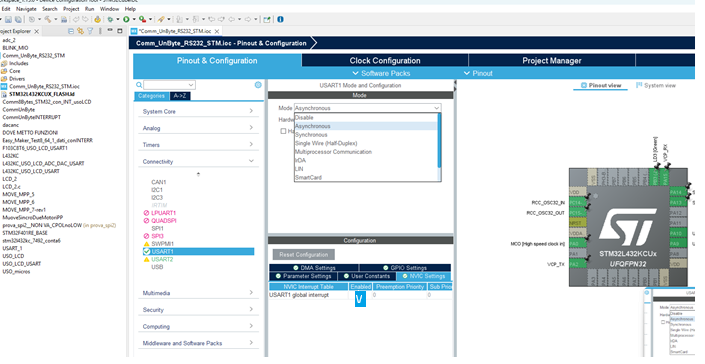Open the User Constants tab
Screen dimensions: 705x364
pos(366,276)
